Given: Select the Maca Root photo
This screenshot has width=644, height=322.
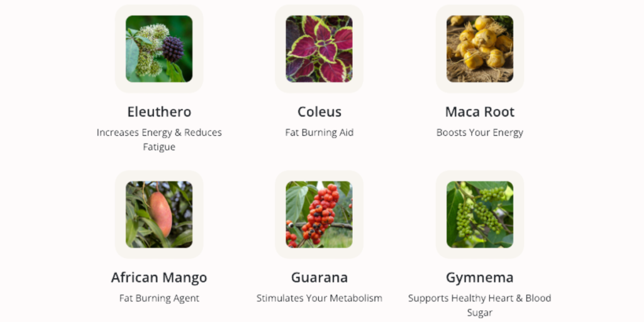Looking at the screenshot, I should (x=480, y=49).
